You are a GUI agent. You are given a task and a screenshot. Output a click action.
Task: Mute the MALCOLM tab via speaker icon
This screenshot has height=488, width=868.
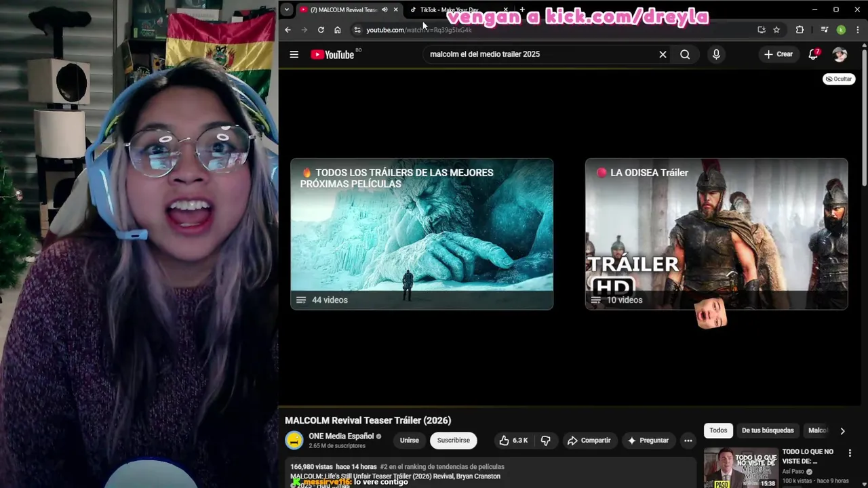[384, 9]
